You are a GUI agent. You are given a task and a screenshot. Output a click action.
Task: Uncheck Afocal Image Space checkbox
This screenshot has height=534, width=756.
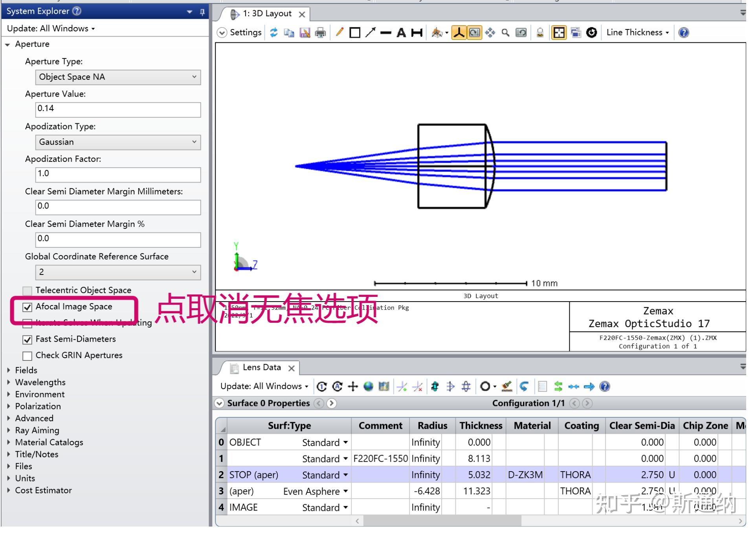coord(27,307)
